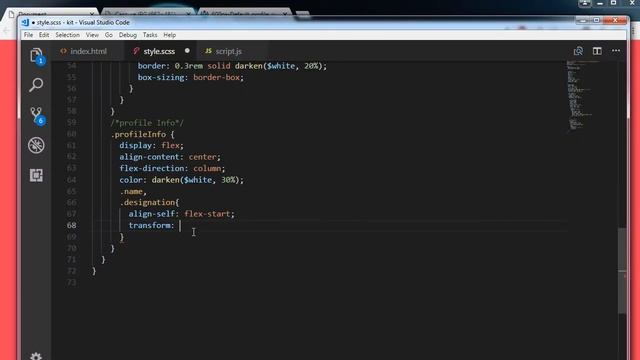640x360 pixels.
Task: Open the Edit menu
Action: pos(44,35)
